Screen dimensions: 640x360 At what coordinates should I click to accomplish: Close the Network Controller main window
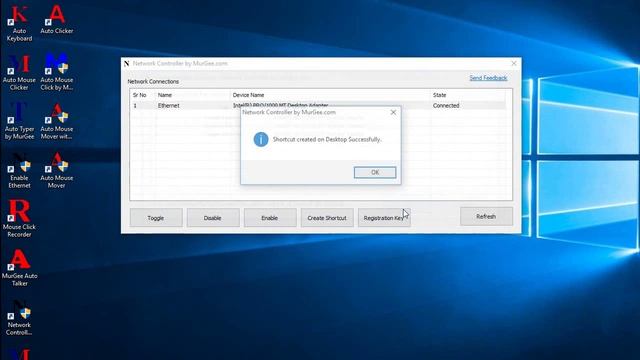[514, 63]
